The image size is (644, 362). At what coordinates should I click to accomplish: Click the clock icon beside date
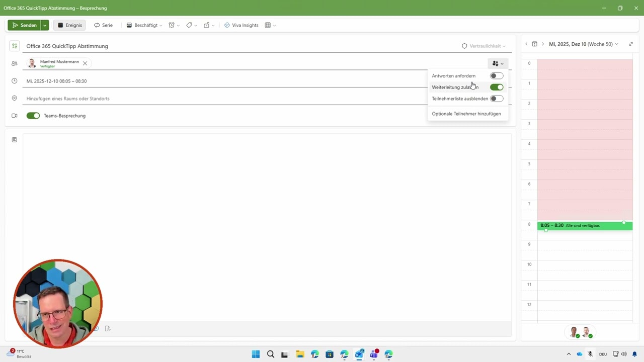15,81
